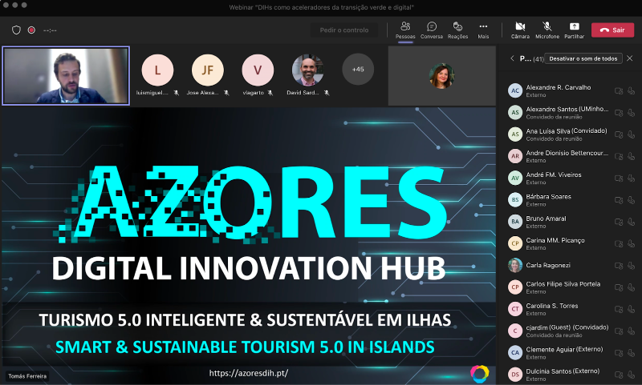
Task: Select Carina MM. Picanço participant
Action: point(570,243)
